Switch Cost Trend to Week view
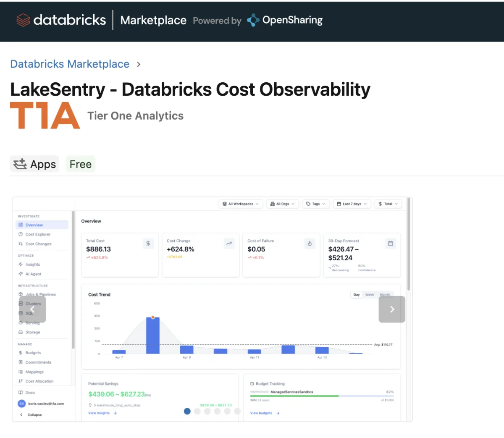Viewport: 504px width, 438px height. [x=370, y=295]
